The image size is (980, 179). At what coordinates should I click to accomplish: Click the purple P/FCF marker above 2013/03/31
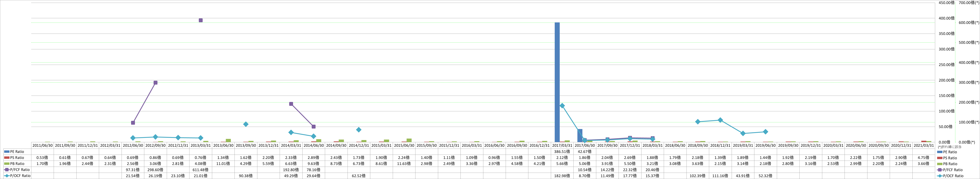pos(200,20)
